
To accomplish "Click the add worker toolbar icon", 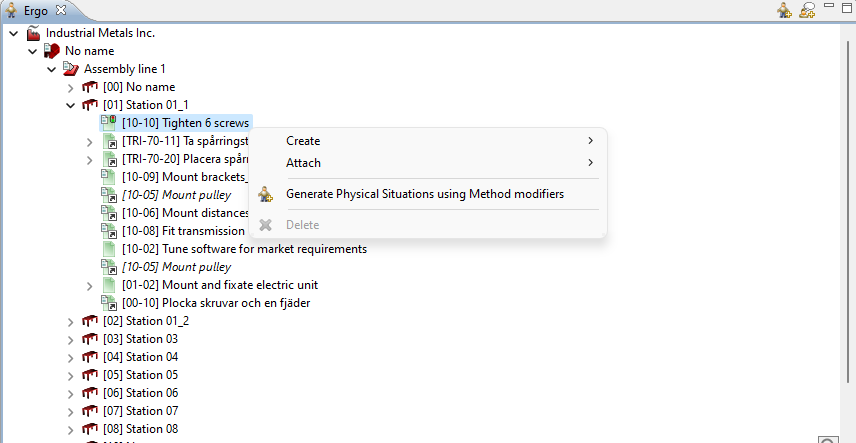I will pos(785,10).
